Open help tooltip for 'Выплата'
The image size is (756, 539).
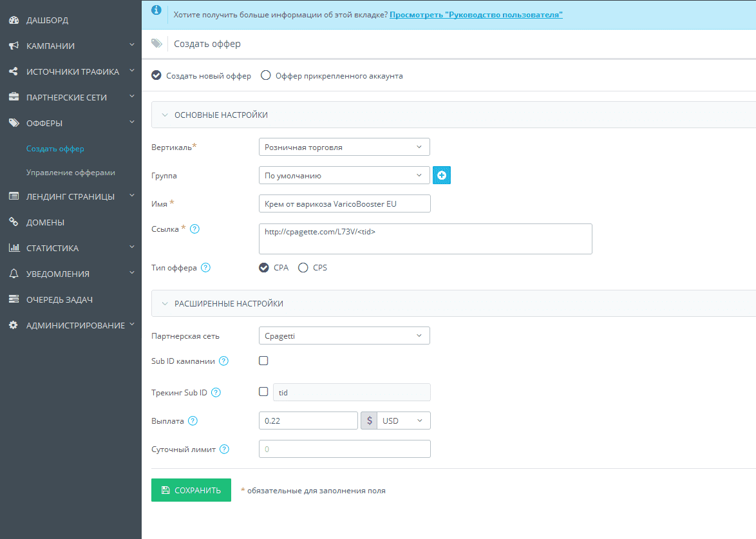click(193, 421)
